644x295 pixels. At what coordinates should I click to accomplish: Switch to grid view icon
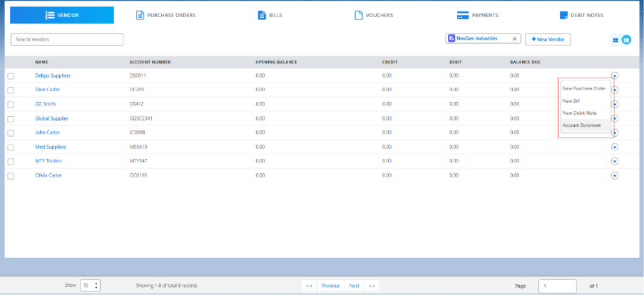[x=615, y=40]
